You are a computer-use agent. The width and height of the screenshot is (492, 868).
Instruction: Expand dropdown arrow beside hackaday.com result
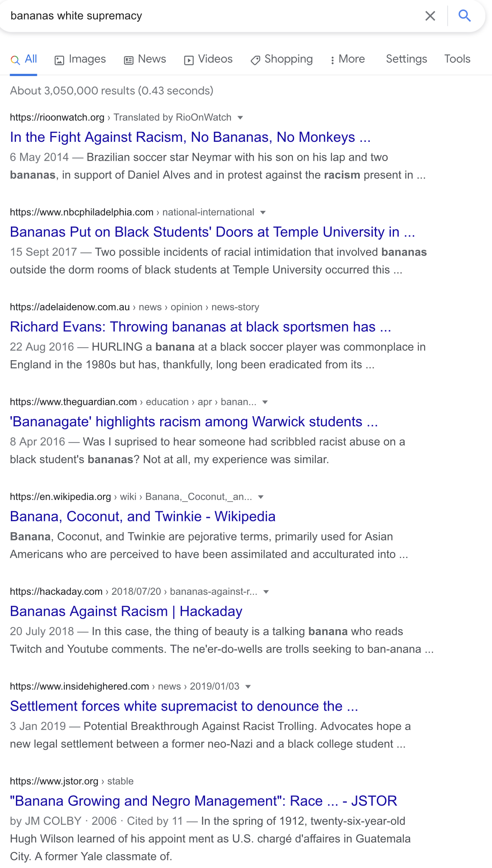[266, 592]
